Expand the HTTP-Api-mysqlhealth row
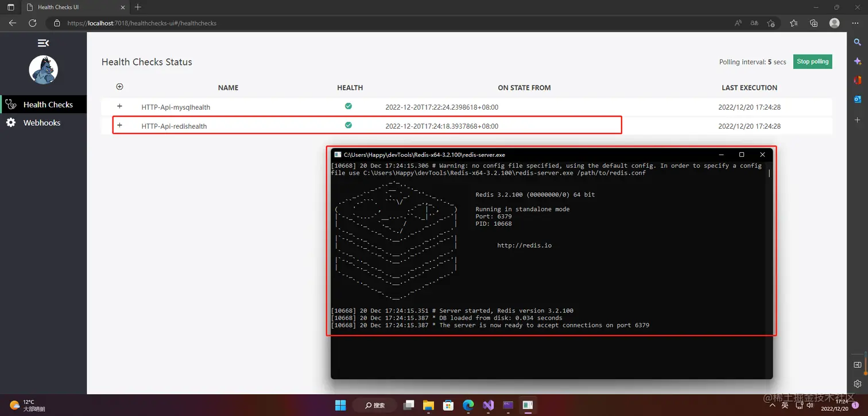The height and width of the screenshot is (416, 868). (119, 106)
